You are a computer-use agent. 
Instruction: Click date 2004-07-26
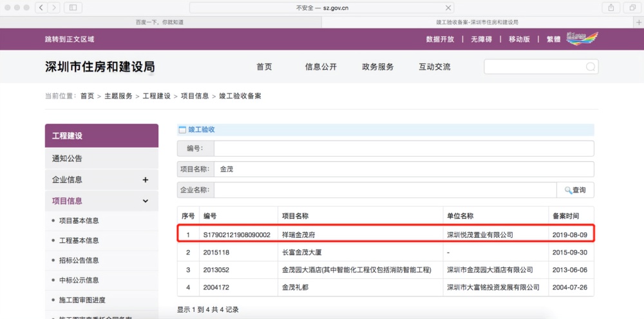pos(569,287)
